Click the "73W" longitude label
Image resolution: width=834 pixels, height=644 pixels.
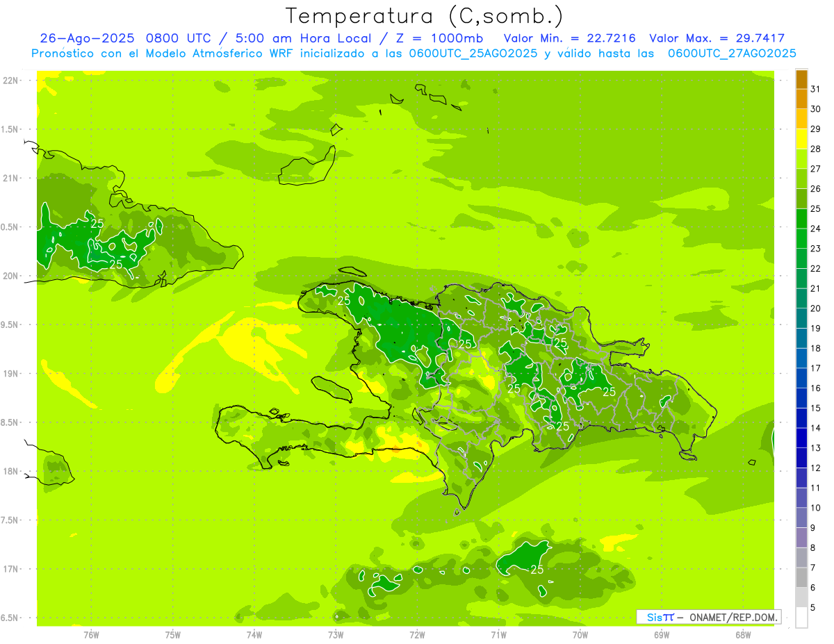coord(336,634)
